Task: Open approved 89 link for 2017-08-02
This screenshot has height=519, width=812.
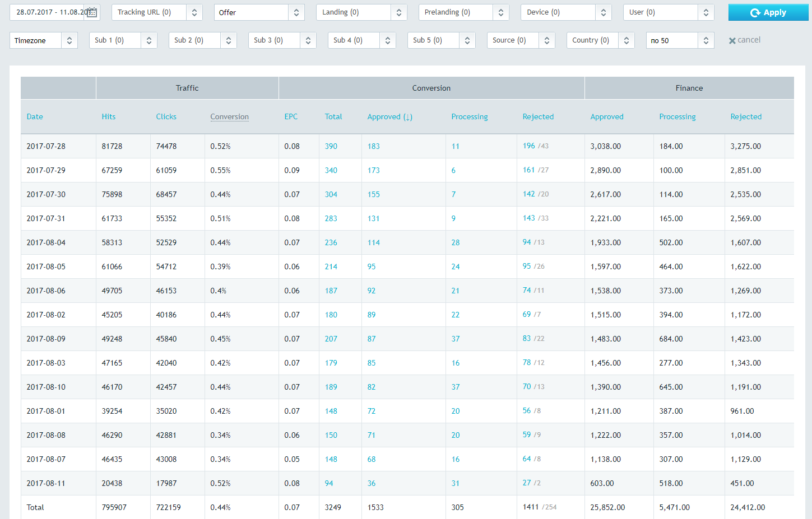Action: click(372, 315)
